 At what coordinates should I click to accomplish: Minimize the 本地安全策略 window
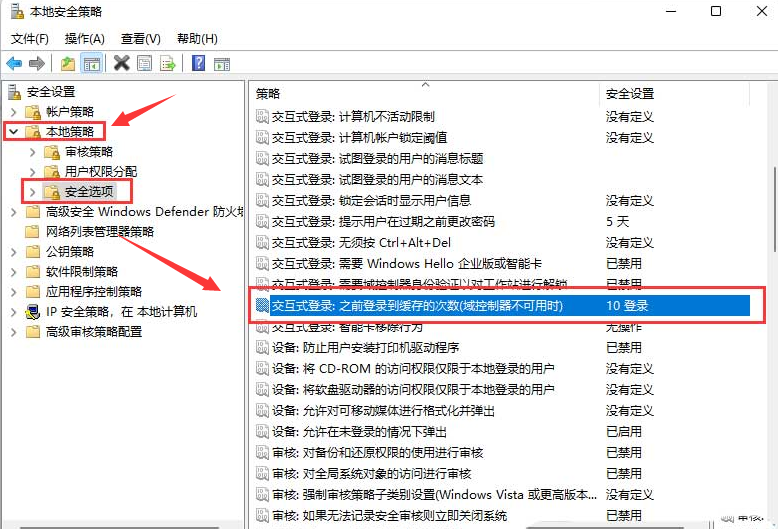tap(671, 11)
